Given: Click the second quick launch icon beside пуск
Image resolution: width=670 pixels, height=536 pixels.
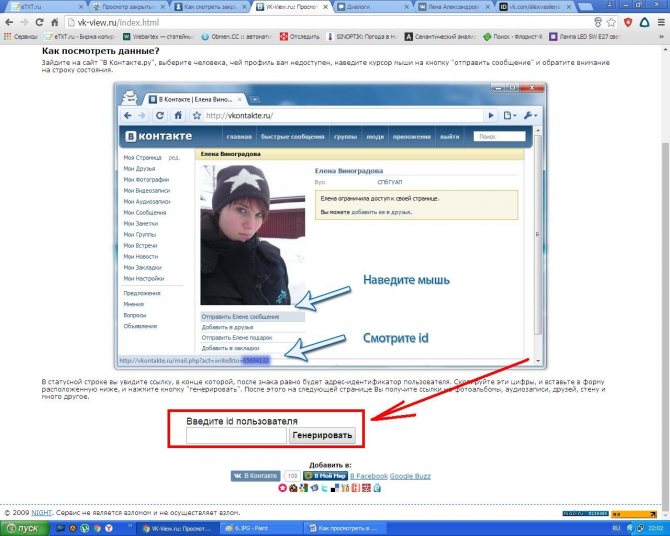Looking at the screenshot, I should click(x=73, y=528).
